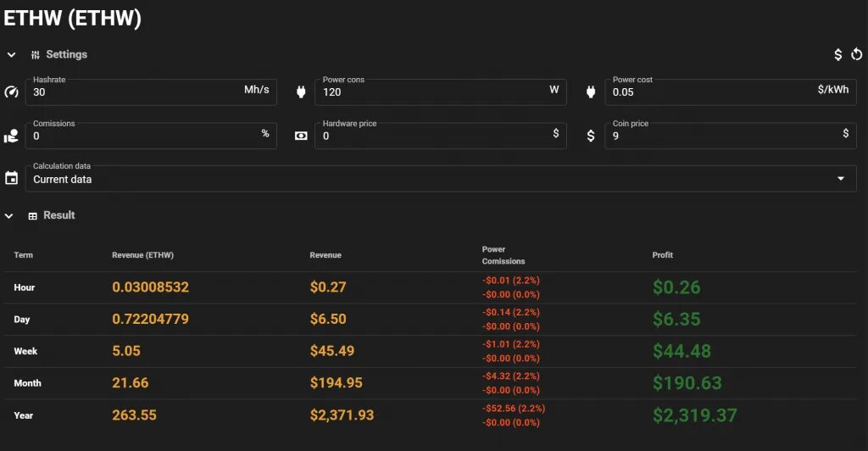Click the dollar currency icon at top right
Screen dimensions: 868x451
(838, 54)
